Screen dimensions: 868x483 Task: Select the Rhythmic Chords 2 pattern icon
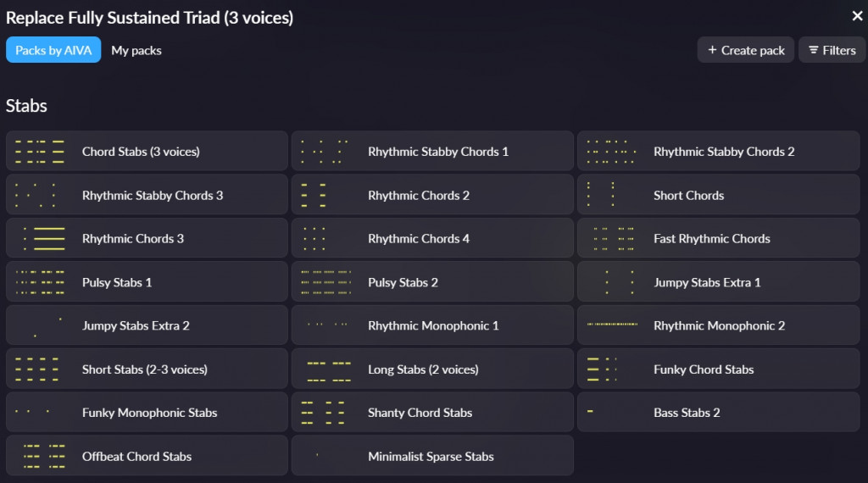[x=314, y=195]
